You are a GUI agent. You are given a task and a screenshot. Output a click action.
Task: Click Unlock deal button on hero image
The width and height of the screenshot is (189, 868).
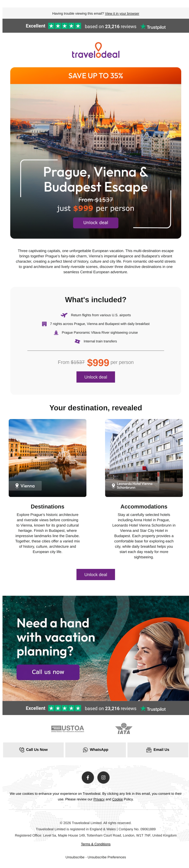95,223
